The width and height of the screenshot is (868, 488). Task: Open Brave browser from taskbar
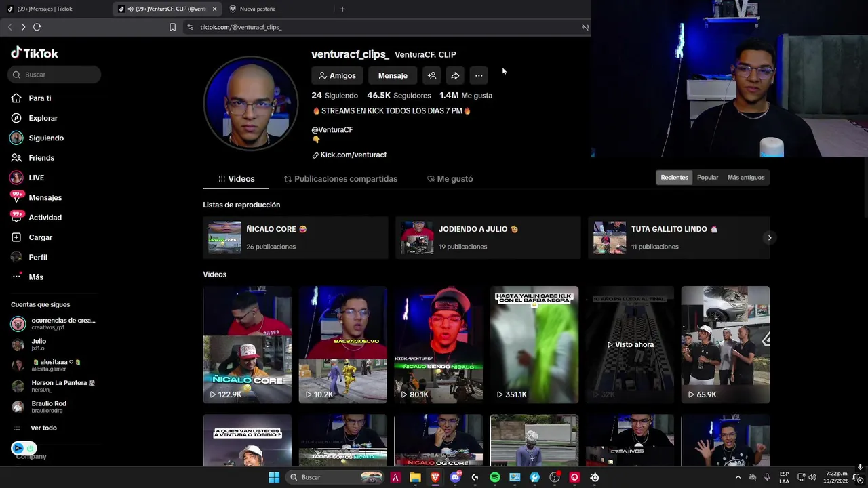[x=435, y=477]
